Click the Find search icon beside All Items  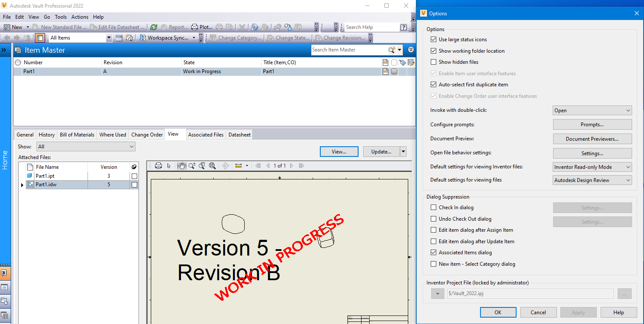point(129,38)
